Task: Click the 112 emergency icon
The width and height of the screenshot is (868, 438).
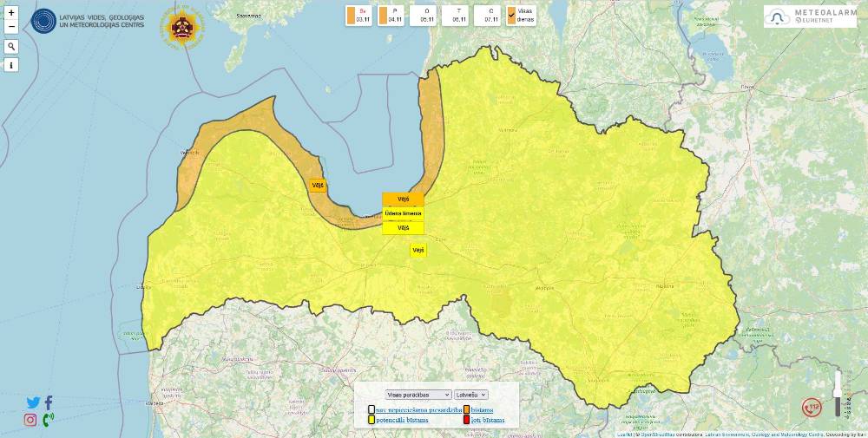Action: (x=812, y=407)
